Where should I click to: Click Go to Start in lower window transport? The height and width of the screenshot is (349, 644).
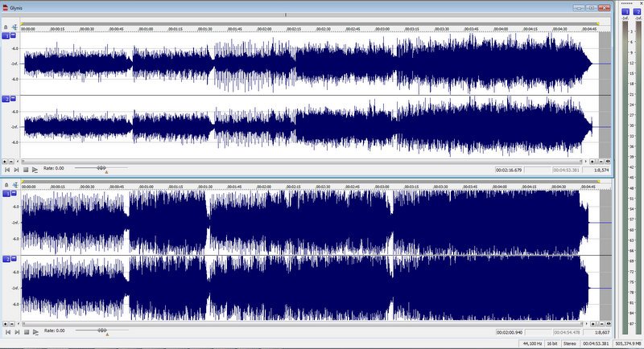click(x=8, y=332)
